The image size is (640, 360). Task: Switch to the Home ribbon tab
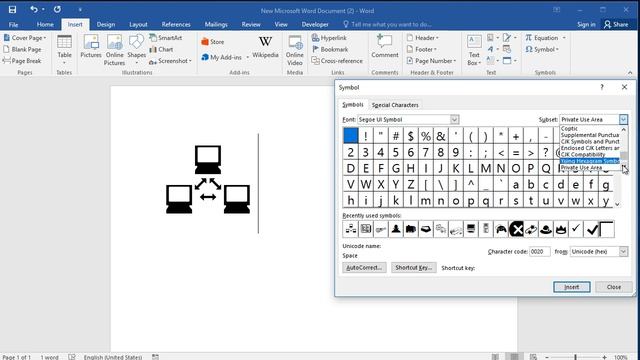pyautogui.click(x=45, y=24)
